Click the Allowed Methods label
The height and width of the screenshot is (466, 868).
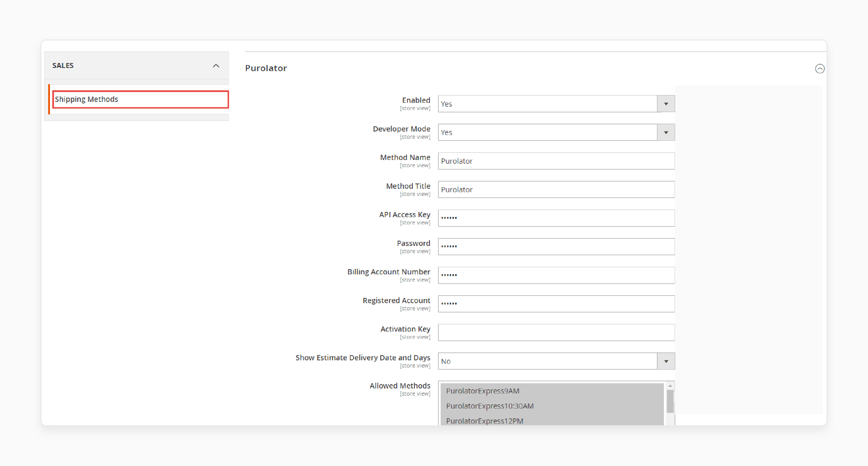pyautogui.click(x=400, y=386)
